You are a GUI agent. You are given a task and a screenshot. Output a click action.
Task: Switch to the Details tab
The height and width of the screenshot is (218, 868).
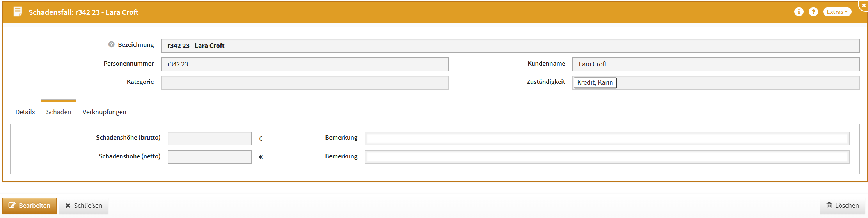tap(25, 112)
